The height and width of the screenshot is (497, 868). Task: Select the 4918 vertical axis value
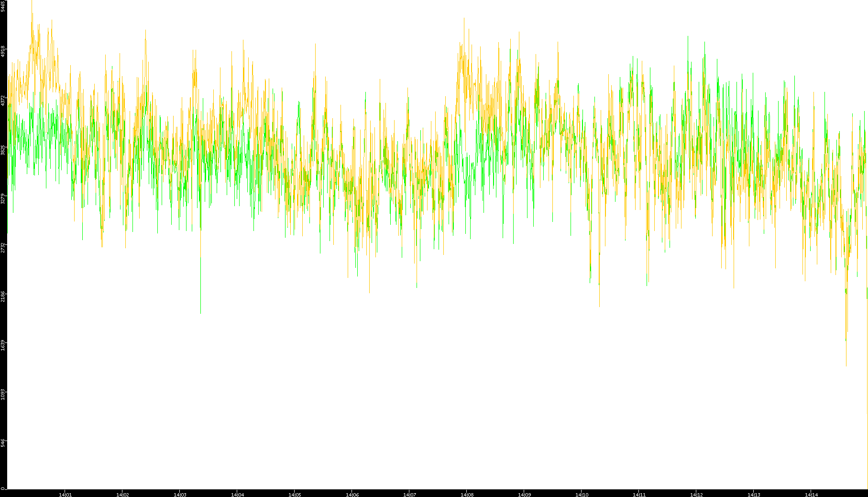tap(3, 52)
